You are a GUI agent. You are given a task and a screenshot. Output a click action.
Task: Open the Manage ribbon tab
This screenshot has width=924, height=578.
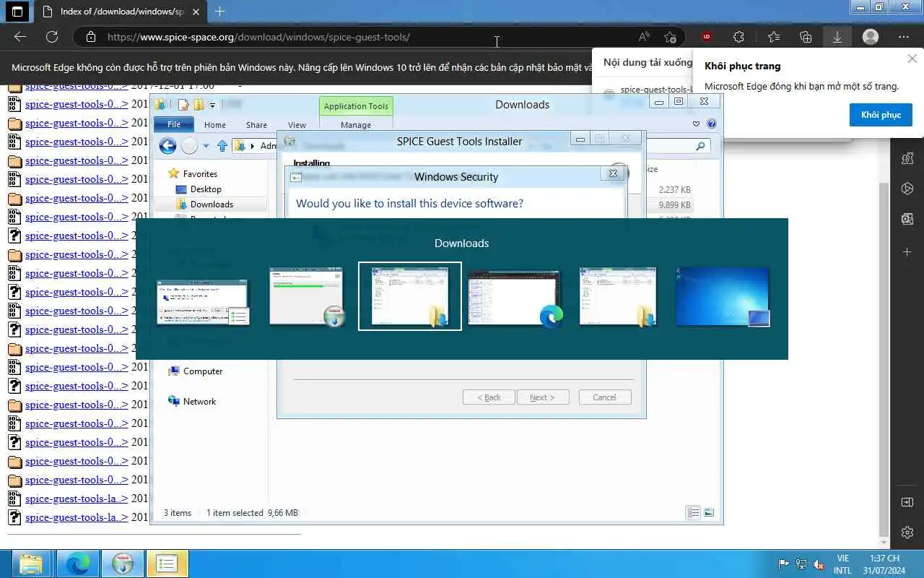[x=356, y=125]
